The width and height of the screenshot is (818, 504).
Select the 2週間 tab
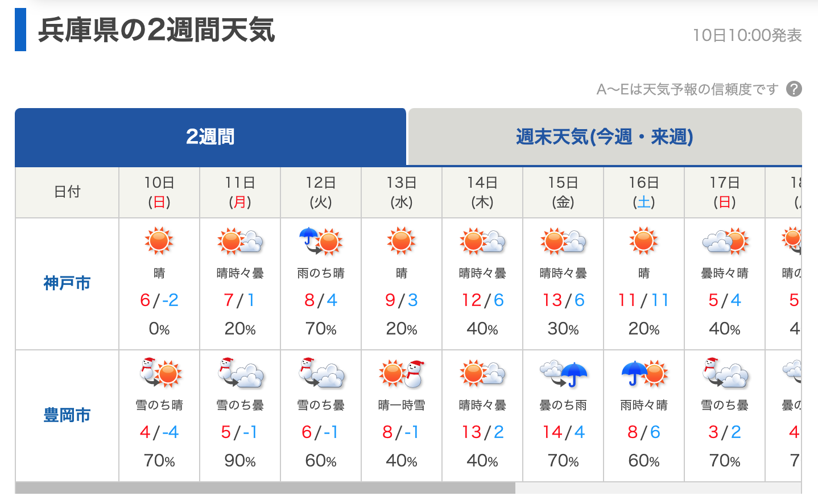click(x=210, y=137)
